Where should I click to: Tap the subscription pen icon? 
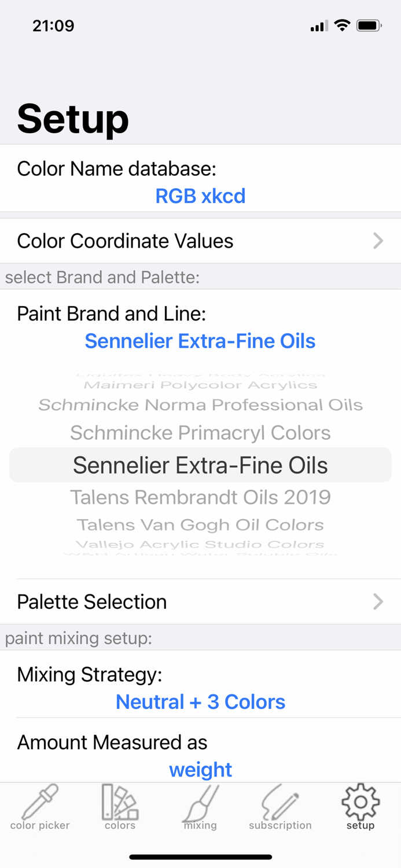(280, 809)
